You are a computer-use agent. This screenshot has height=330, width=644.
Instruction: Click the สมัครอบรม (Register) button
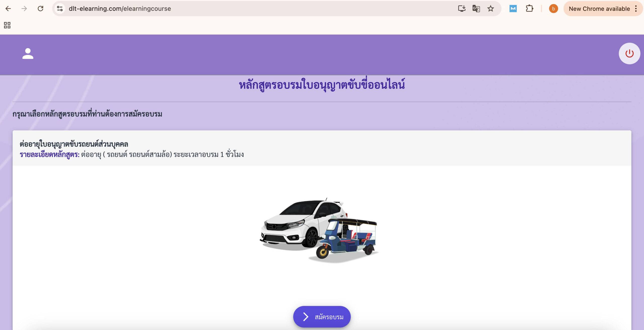[x=322, y=316]
